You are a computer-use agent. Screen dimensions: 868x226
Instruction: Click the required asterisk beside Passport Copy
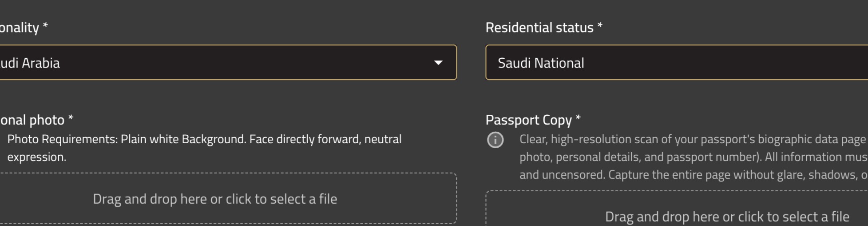coord(578,117)
